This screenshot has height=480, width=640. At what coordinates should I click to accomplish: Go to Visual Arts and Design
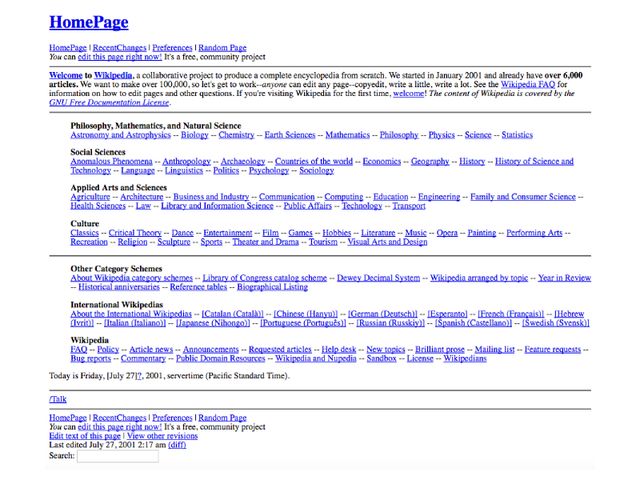387,242
